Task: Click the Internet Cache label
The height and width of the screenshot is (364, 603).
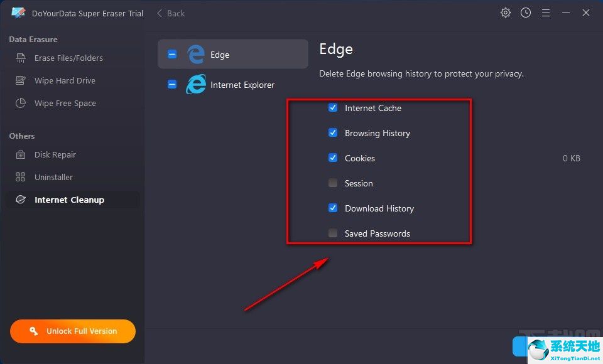Action: coord(372,109)
